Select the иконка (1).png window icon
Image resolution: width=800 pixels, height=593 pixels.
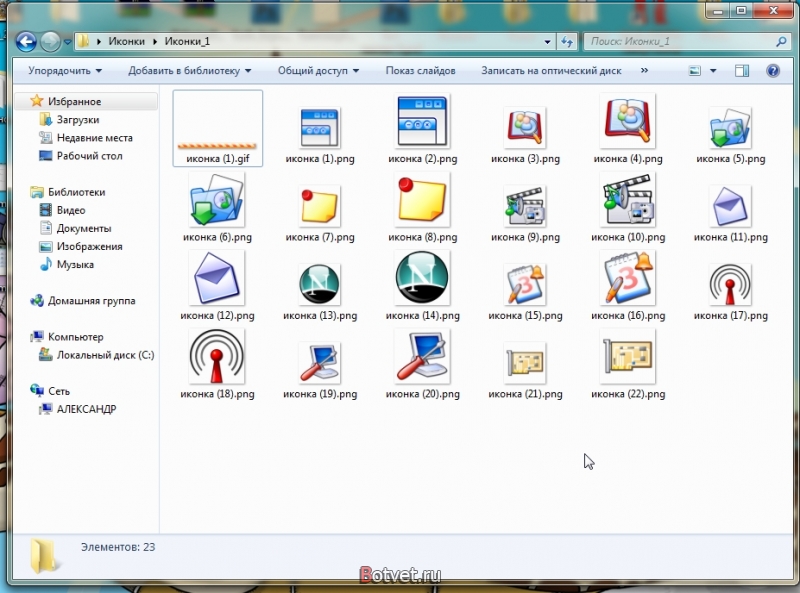320,128
